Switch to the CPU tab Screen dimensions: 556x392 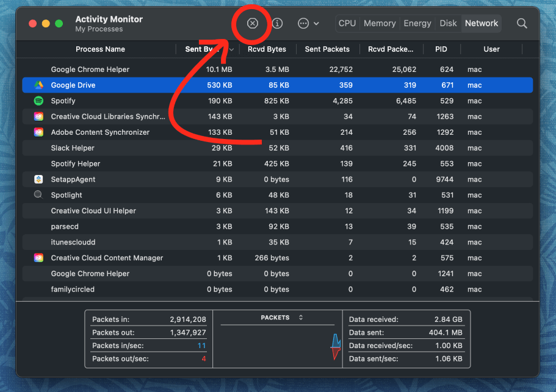coord(347,23)
